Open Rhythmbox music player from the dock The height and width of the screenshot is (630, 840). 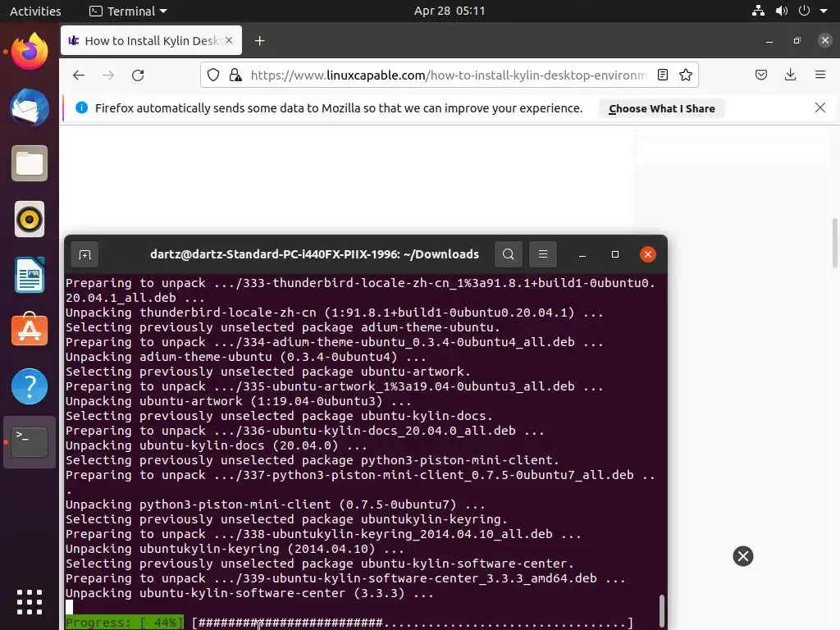point(30,219)
